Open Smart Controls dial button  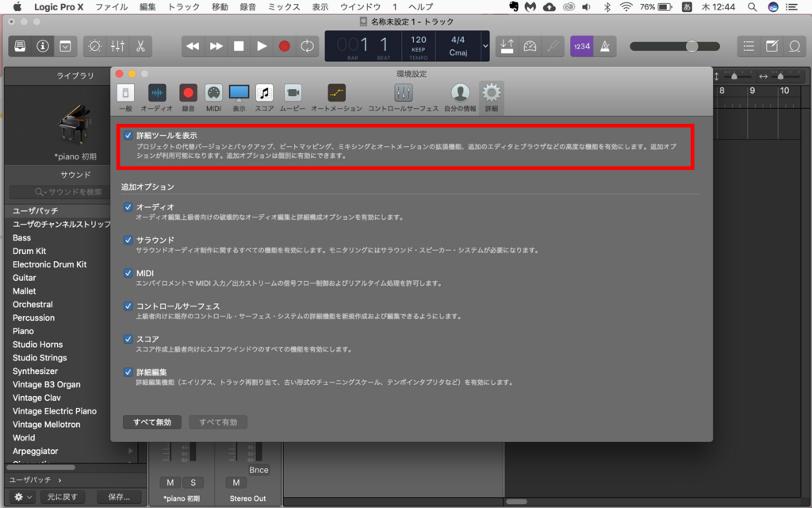(95, 46)
